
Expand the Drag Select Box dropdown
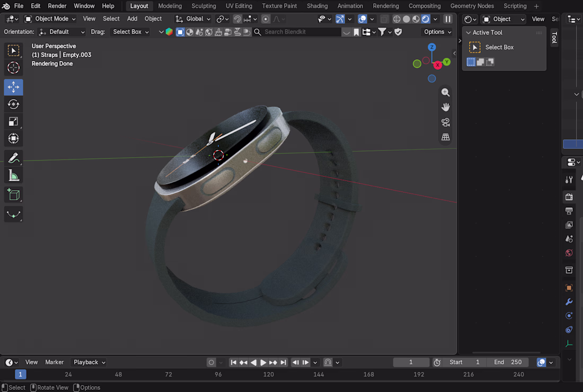click(130, 32)
